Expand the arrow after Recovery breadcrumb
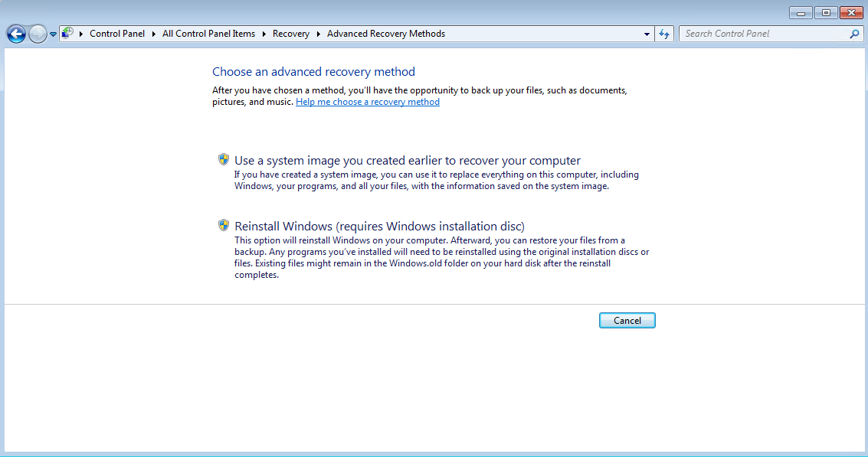Image resolution: width=868 pixels, height=457 pixels. [318, 34]
